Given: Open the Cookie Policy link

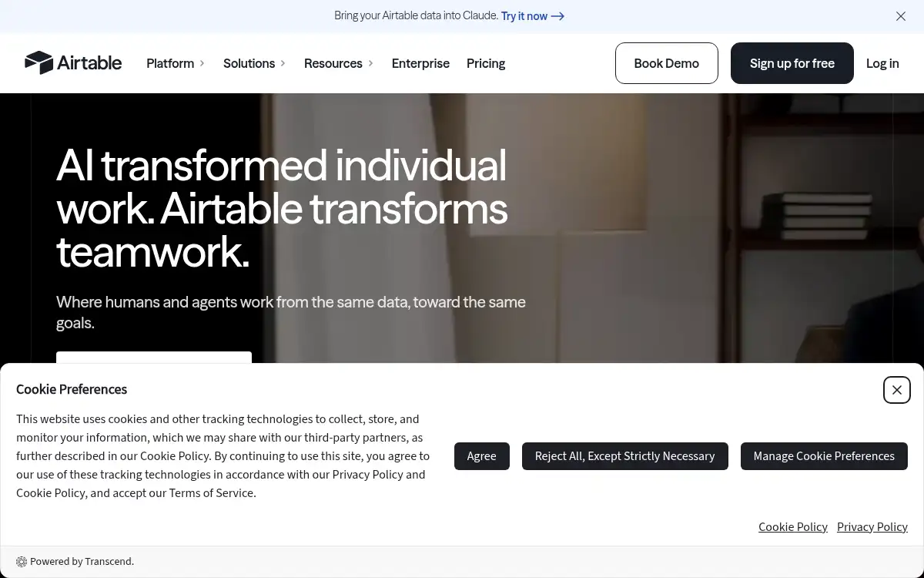Looking at the screenshot, I should [x=793, y=527].
